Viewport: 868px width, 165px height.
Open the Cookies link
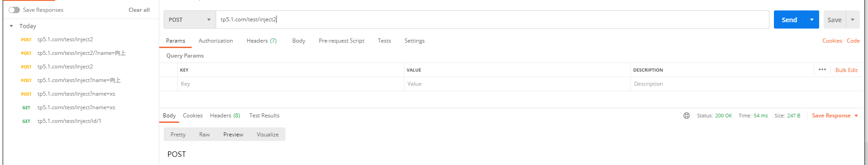pos(832,41)
